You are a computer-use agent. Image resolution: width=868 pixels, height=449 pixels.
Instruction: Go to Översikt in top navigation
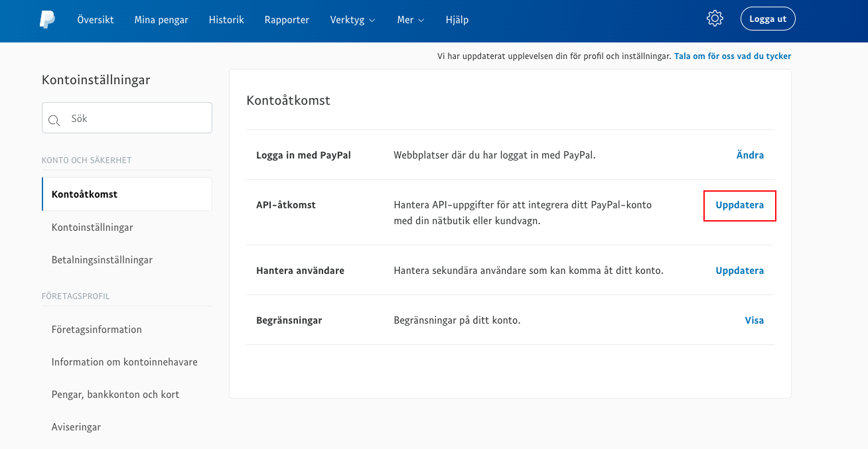(96, 20)
